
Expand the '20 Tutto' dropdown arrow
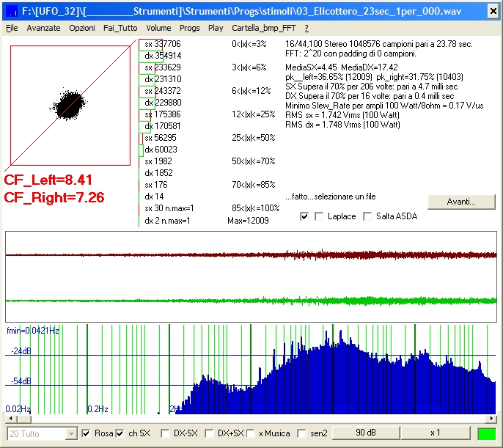coord(71,434)
